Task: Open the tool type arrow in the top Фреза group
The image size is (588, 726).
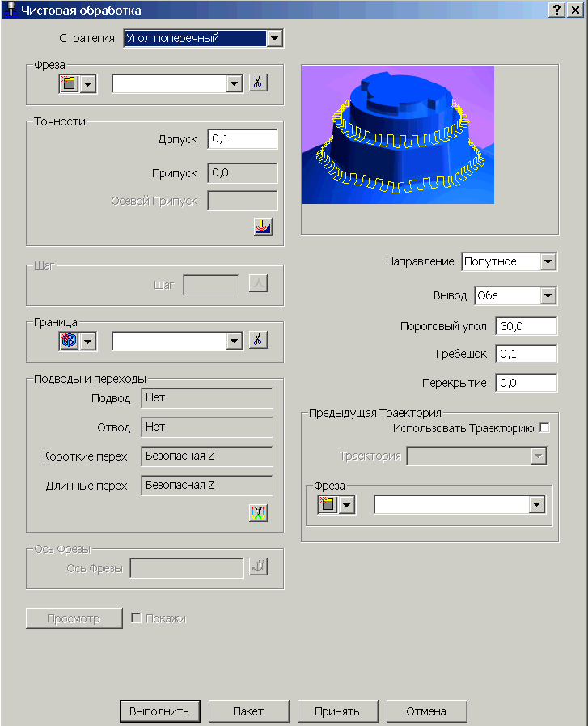Action: [88, 84]
